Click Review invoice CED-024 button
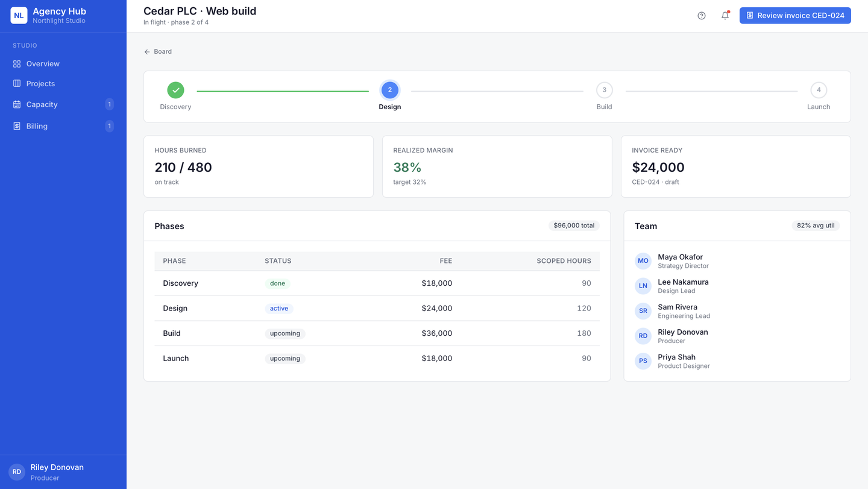 tap(795, 16)
